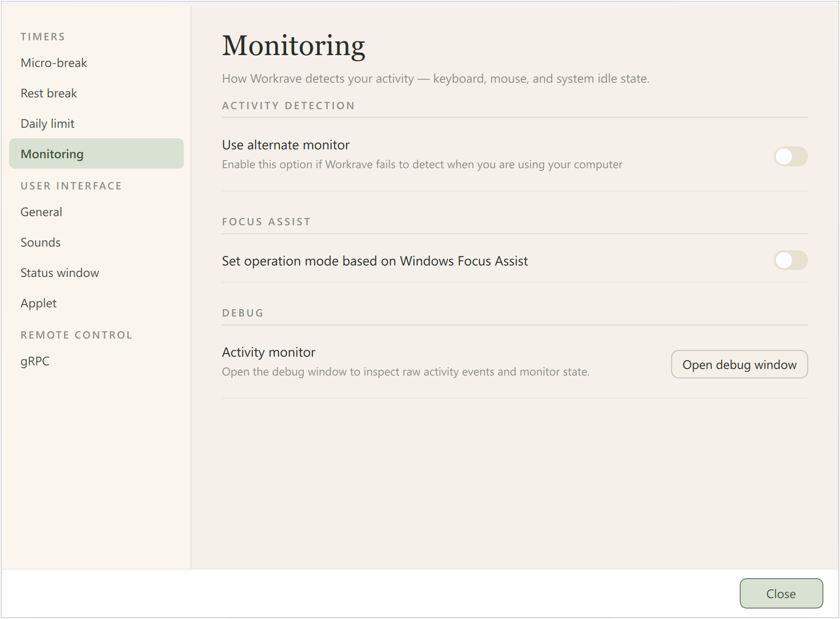Select Daily limit in the sidebar
This screenshot has height=619, width=840.
coord(96,124)
